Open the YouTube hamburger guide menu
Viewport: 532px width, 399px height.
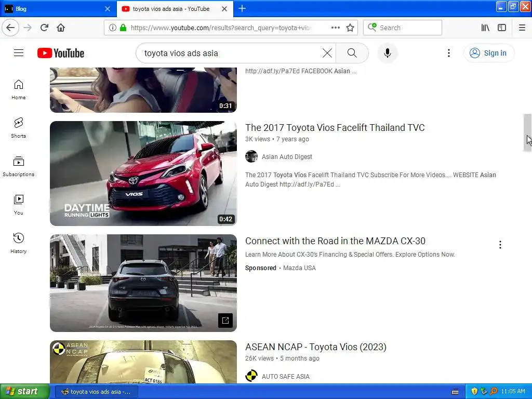(x=19, y=53)
